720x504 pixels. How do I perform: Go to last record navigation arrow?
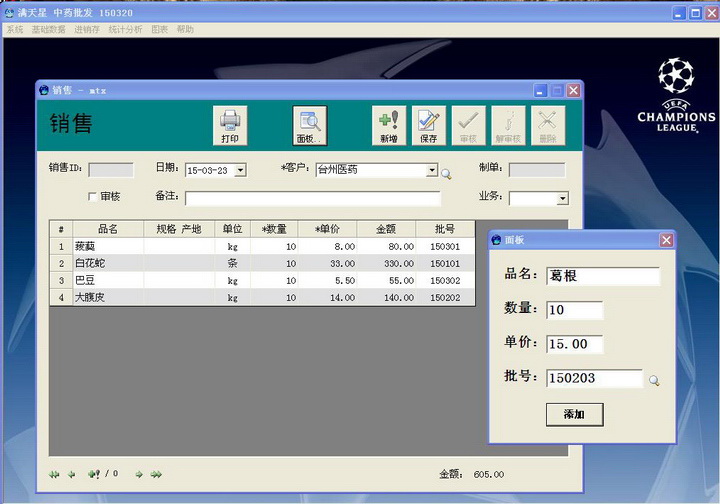coord(156,474)
